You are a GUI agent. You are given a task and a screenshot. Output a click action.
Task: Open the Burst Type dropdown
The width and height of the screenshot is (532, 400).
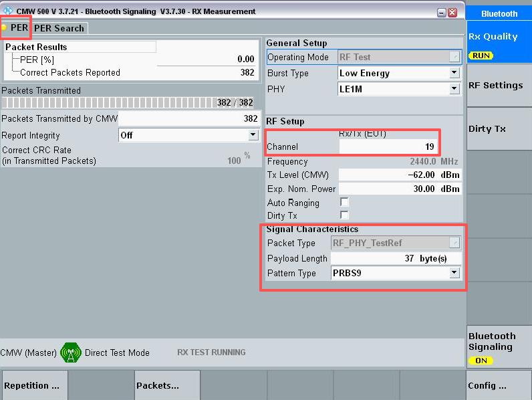tap(454, 73)
